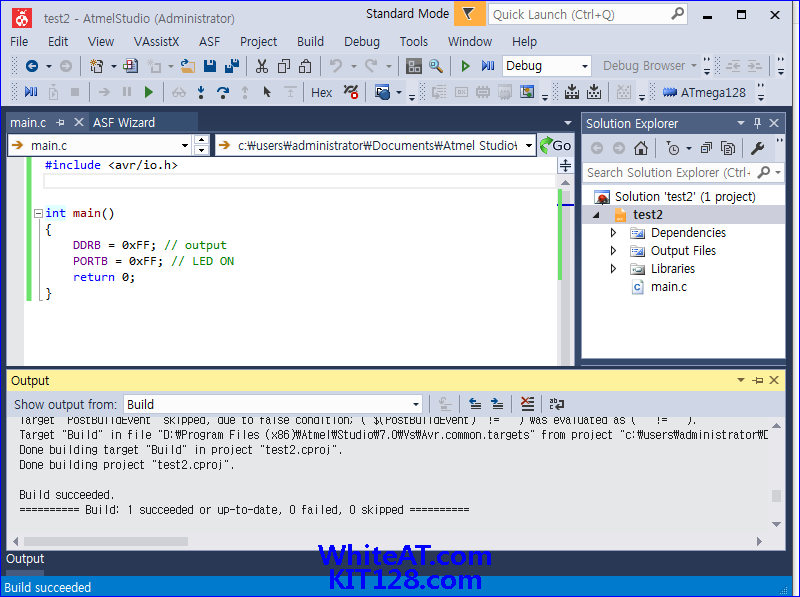800x597 pixels.
Task: Click the Copy icon
Action: point(284,66)
